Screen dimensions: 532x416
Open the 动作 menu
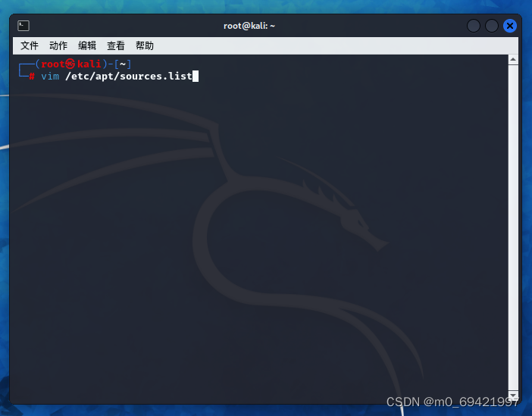click(x=58, y=45)
